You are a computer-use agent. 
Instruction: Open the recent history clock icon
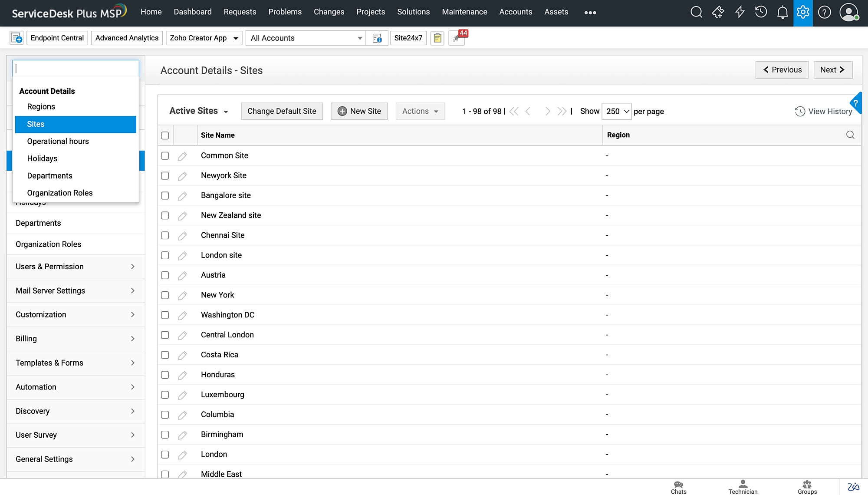(761, 12)
